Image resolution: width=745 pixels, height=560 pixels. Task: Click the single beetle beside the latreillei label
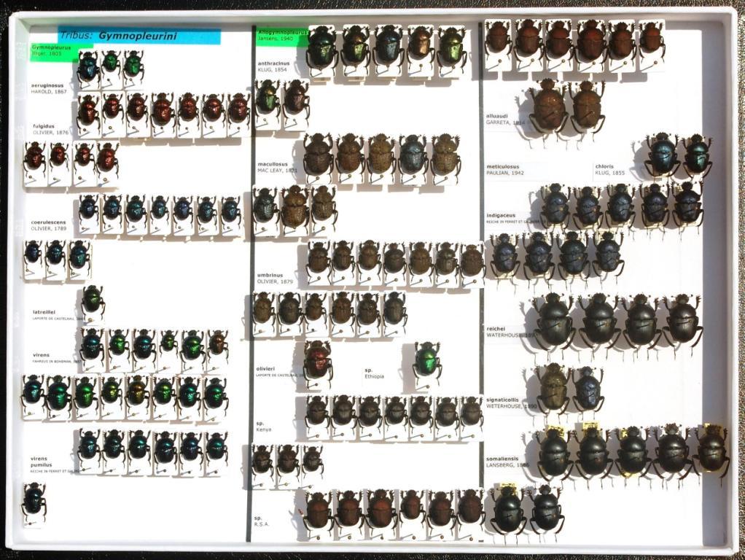tap(92, 300)
